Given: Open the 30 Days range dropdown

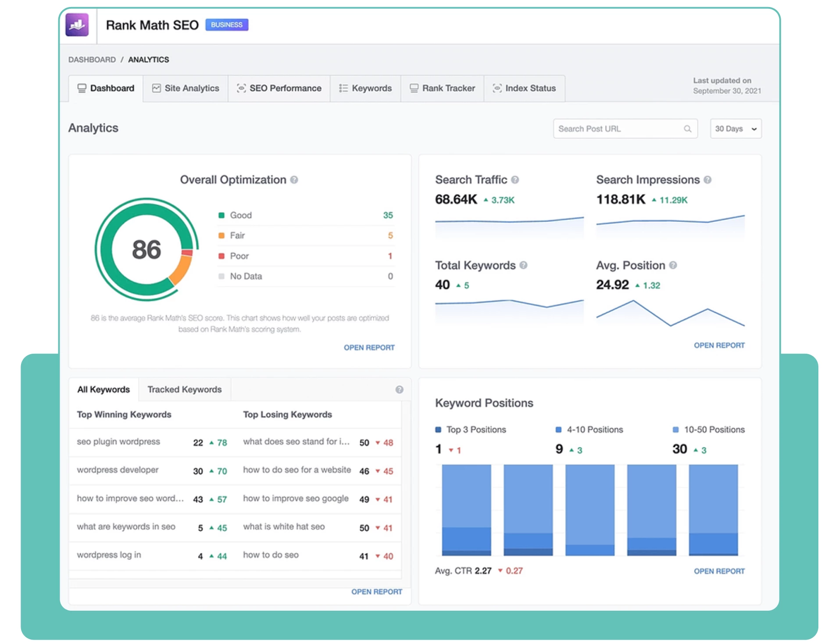Looking at the screenshot, I should click(x=735, y=129).
